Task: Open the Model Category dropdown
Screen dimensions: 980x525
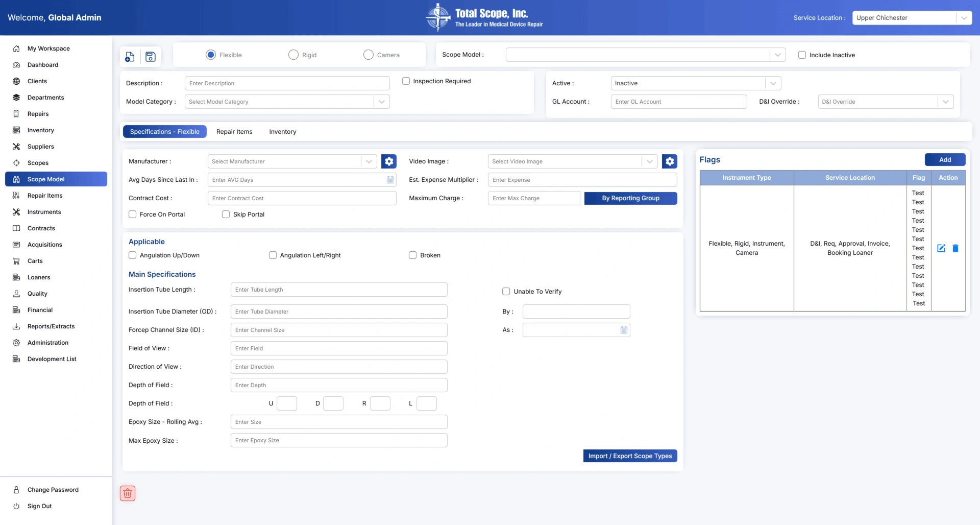Action: [x=381, y=102]
